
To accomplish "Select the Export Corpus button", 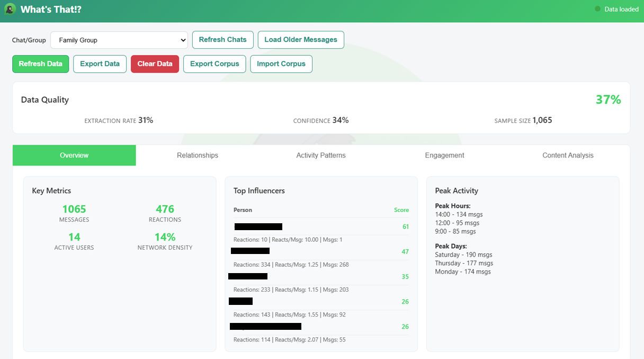I will tap(214, 64).
